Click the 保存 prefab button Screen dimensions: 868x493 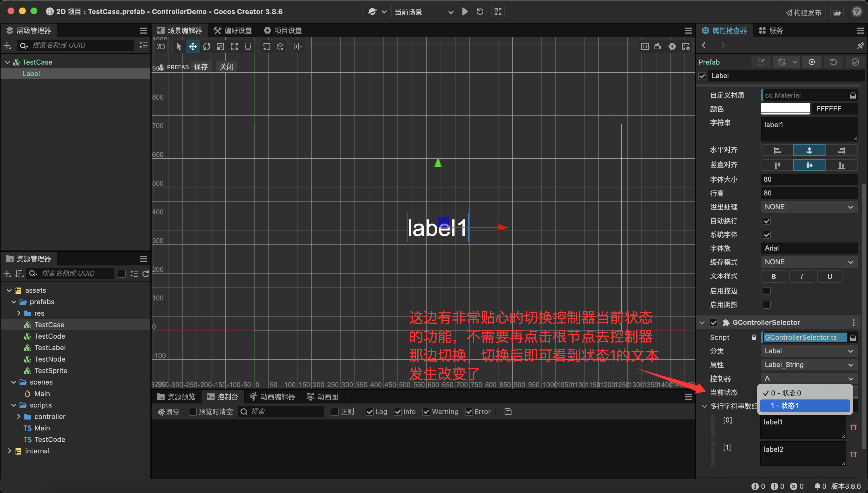click(x=201, y=67)
